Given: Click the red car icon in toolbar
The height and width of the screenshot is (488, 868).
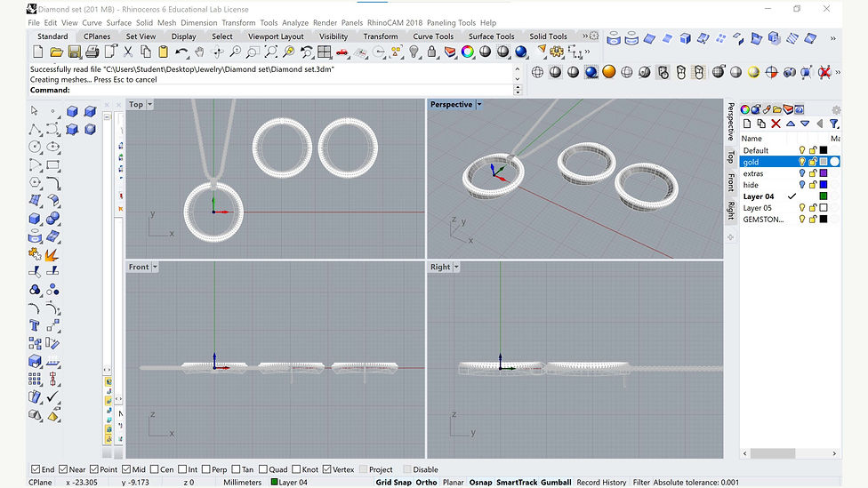Looking at the screenshot, I should click(x=342, y=52).
